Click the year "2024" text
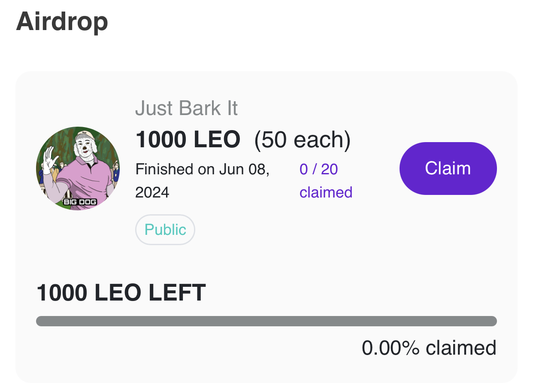The height and width of the screenshot is (392, 533). 152,192
